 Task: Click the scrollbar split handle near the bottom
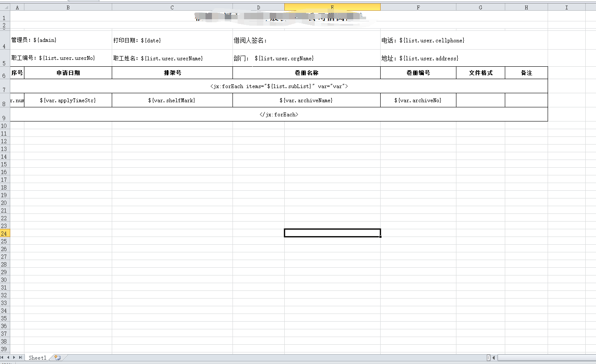[x=489, y=357]
